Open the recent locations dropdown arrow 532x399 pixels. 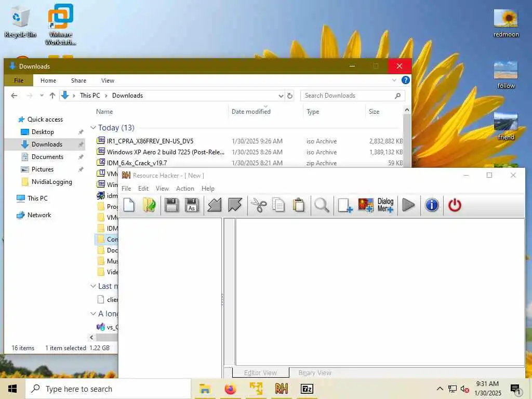tap(42, 96)
